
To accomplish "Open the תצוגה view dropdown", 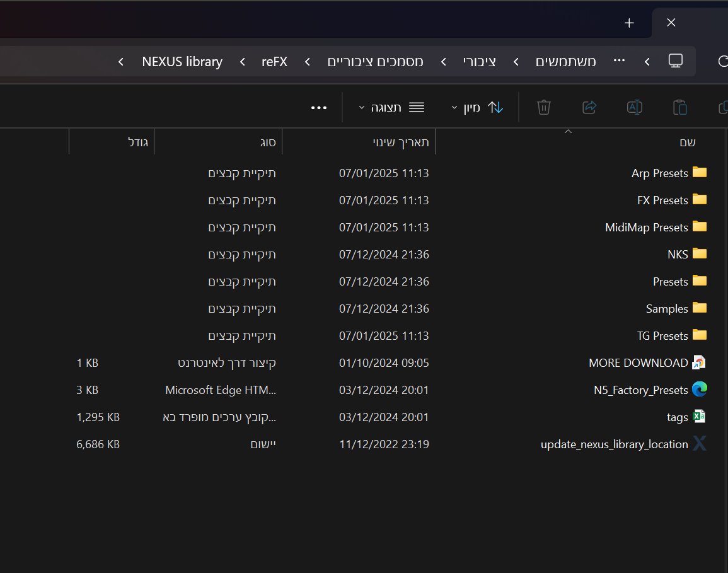I will click(x=392, y=108).
